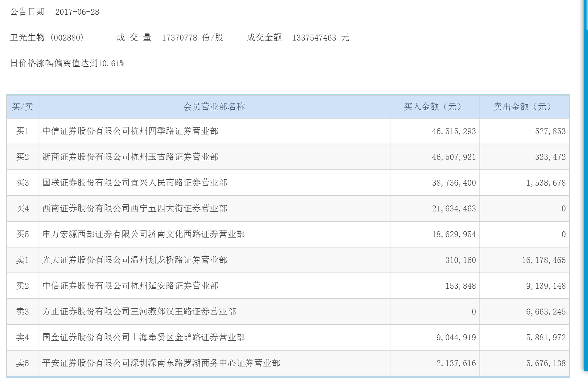The width and height of the screenshot is (588, 383).
Task: Click buy amount 21,634,463
Action: click(x=454, y=209)
